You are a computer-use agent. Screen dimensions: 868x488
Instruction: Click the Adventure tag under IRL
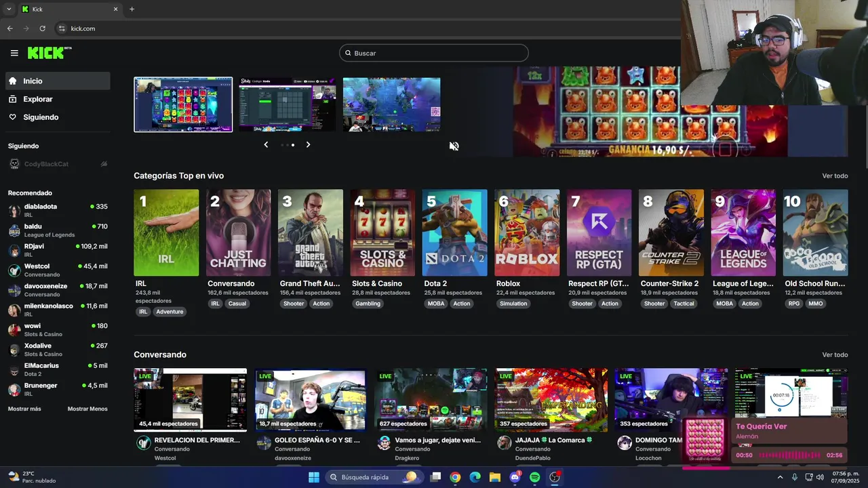(x=170, y=312)
